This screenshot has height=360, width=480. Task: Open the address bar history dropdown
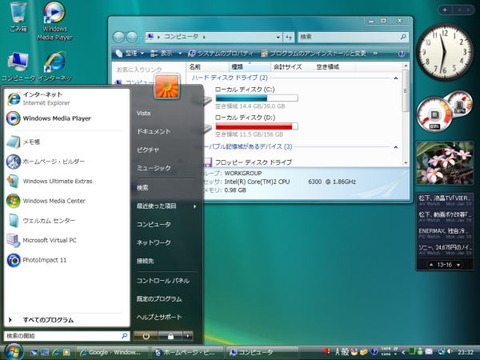(x=278, y=37)
